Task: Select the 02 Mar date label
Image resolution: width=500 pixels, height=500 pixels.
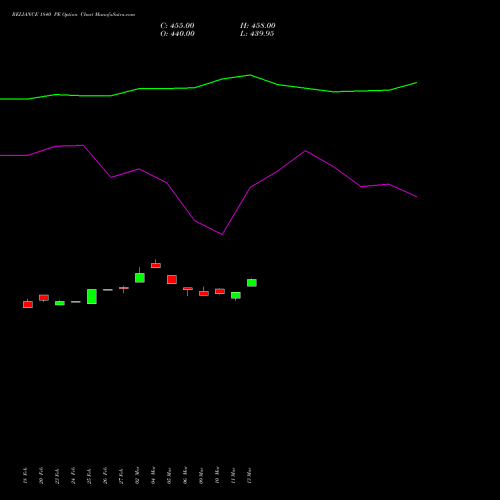Action: pos(137,475)
